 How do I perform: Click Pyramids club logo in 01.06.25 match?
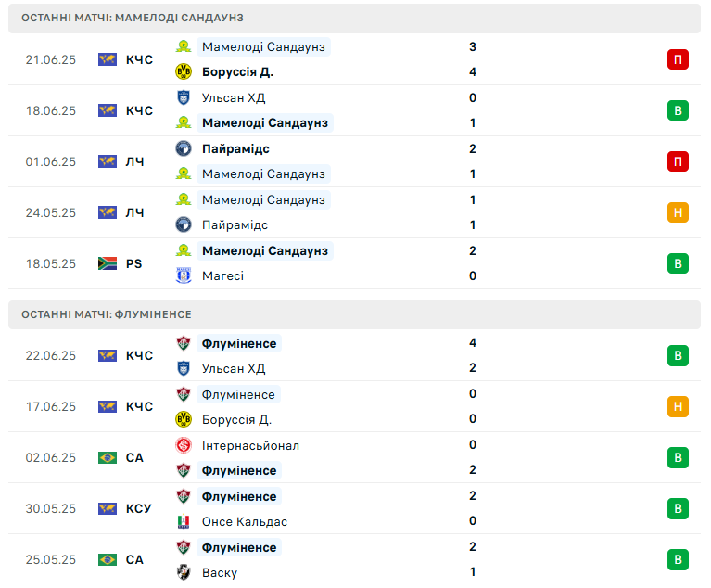184,148
